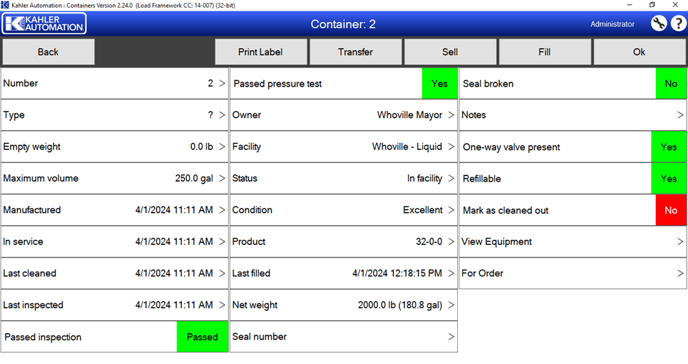Image resolution: width=688 pixels, height=364 pixels.
Task: Click the Sell button
Action: (x=450, y=52)
